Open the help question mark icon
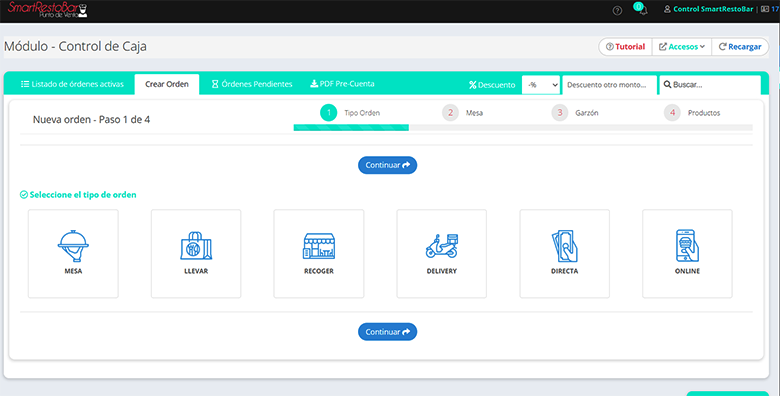This screenshot has height=396, width=780. (617, 10)
